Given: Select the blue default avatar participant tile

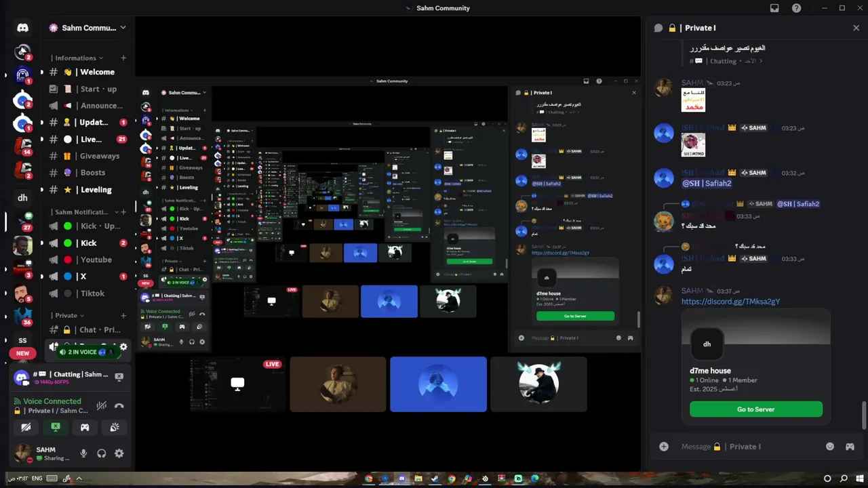Looking at the screenshot, I should (438, 384).
